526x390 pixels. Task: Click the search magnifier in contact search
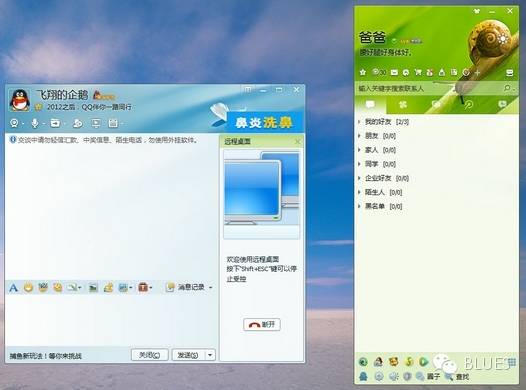pyautogui.click(x=507, y=88)
